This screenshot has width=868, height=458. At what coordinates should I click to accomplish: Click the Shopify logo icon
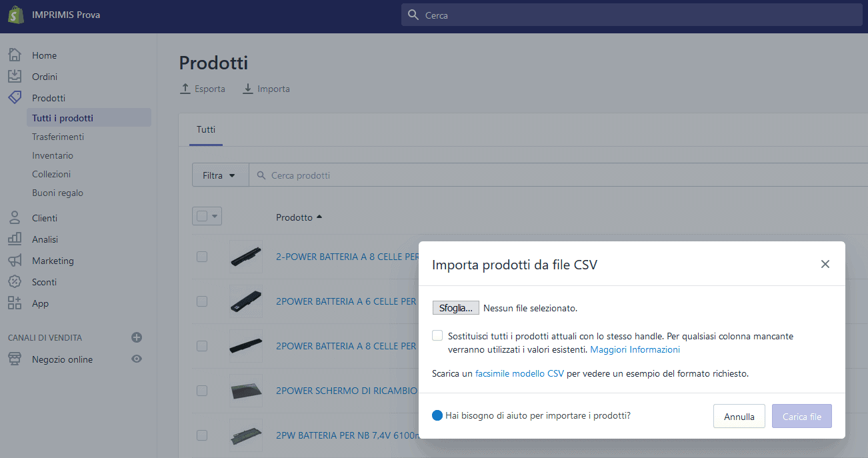(16, 15)
